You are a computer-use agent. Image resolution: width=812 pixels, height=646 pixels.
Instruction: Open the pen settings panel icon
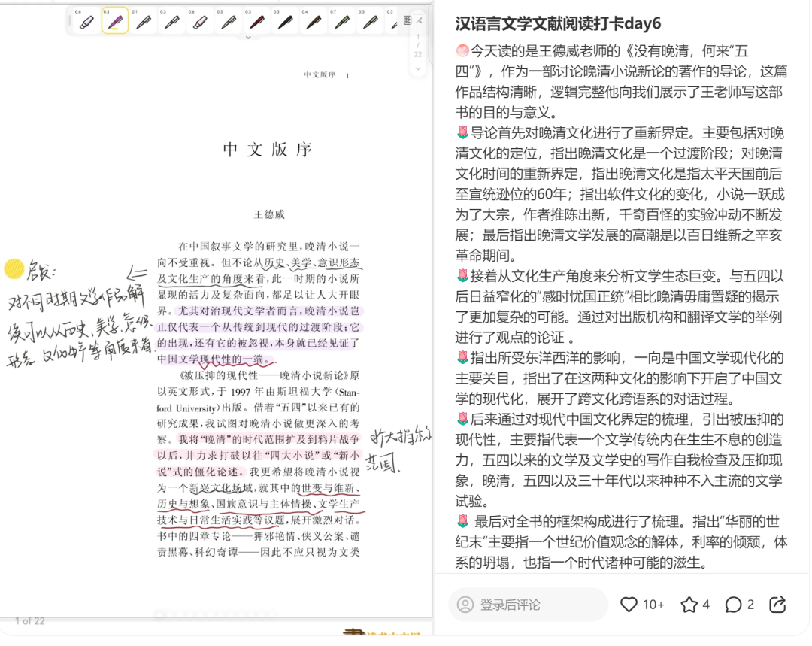pos(408,20)
